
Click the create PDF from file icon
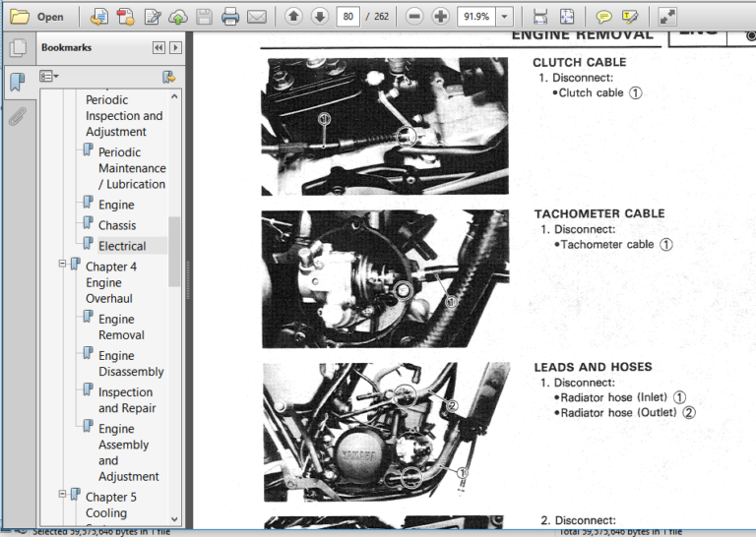99,17
